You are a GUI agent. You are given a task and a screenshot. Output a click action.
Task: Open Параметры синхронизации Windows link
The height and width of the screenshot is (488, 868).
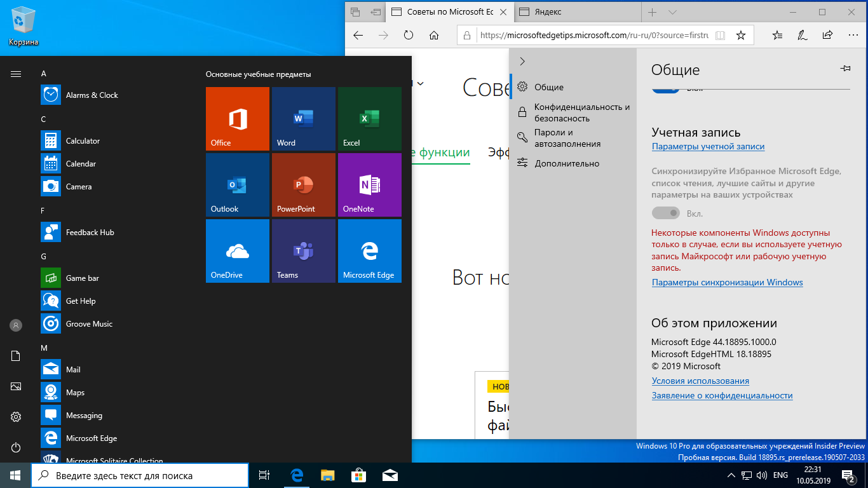tap(727, 283)
